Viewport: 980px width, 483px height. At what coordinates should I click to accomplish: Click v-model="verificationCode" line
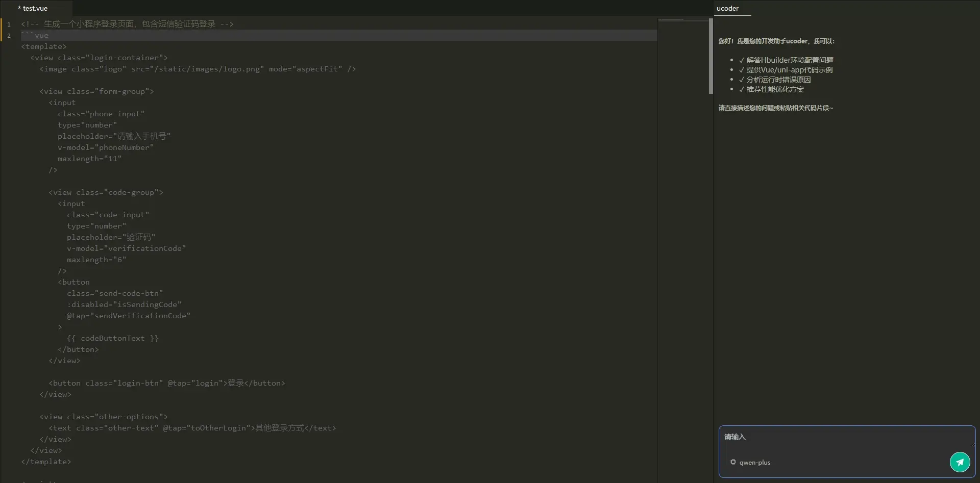[x=126, y=248]
